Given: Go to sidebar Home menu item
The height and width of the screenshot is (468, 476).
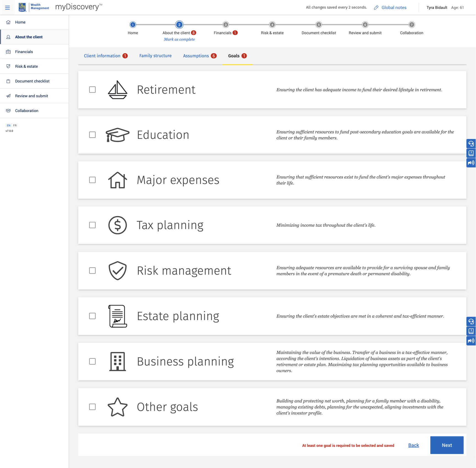Looking at the screenshot, I should pyautogui.click(x=34, y=22).
